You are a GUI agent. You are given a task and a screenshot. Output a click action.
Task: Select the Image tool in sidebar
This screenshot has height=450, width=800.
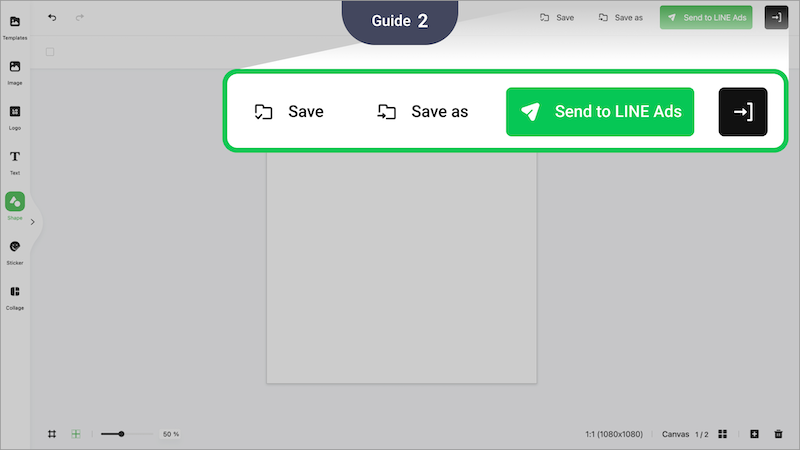tap(15, 70)
